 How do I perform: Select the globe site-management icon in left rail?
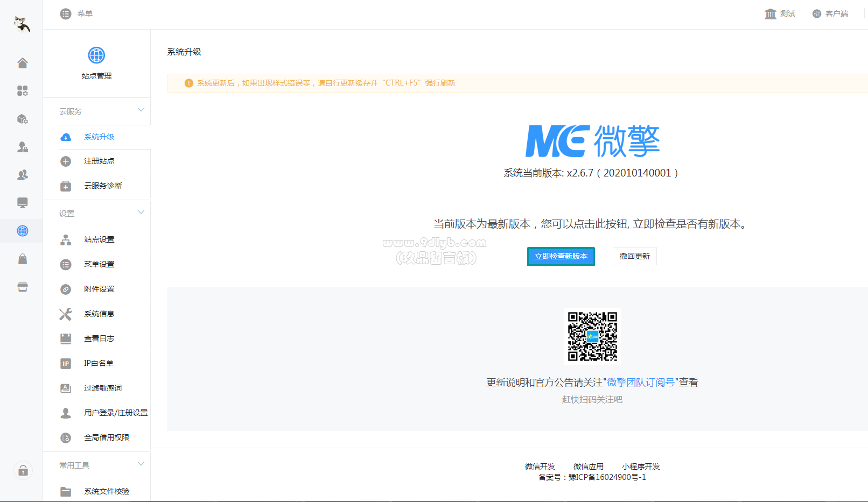[x=22, y=231]
